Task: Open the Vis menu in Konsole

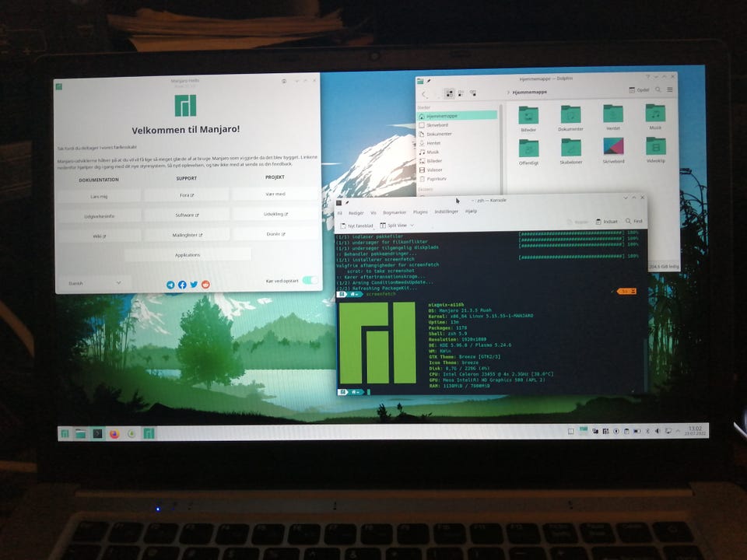Action: coord(373,213)
